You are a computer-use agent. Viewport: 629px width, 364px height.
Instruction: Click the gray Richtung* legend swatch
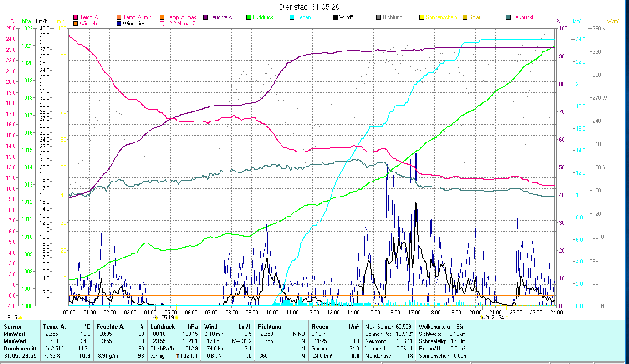coord(378,17)
